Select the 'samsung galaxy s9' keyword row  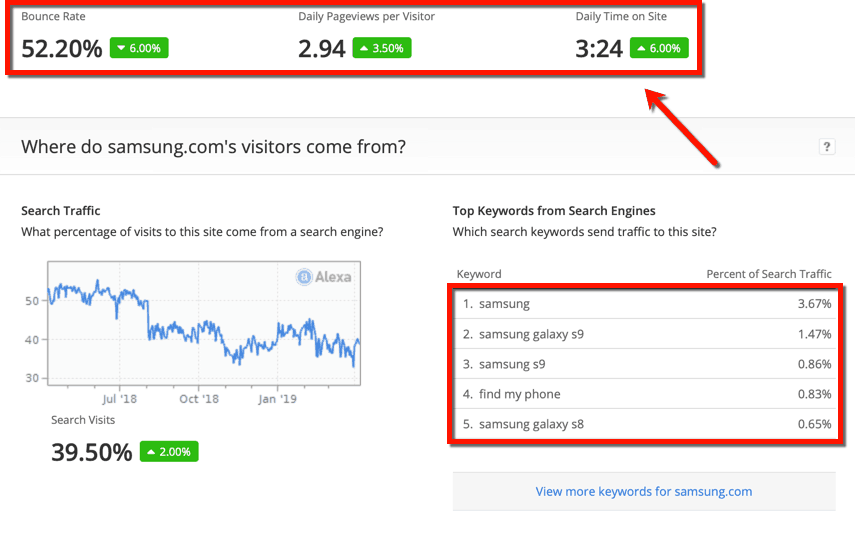(x=647, y=334)
